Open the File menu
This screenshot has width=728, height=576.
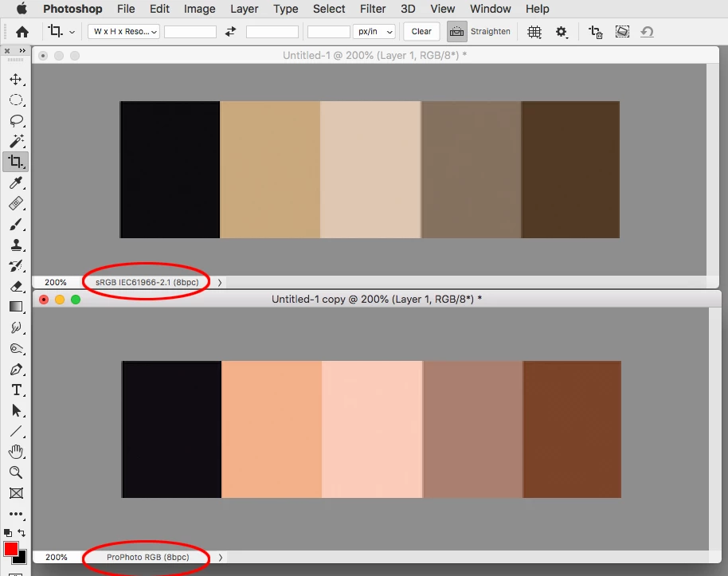pos(126,9)
